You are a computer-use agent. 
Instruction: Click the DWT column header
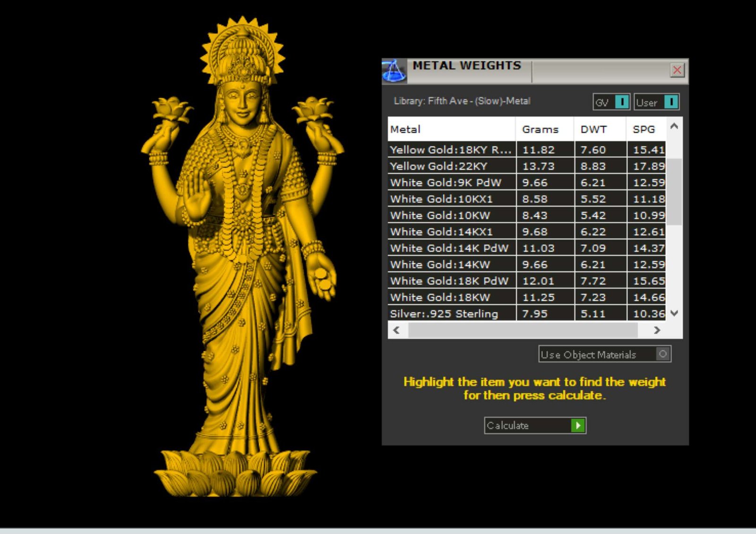click(x=599, y=129)
